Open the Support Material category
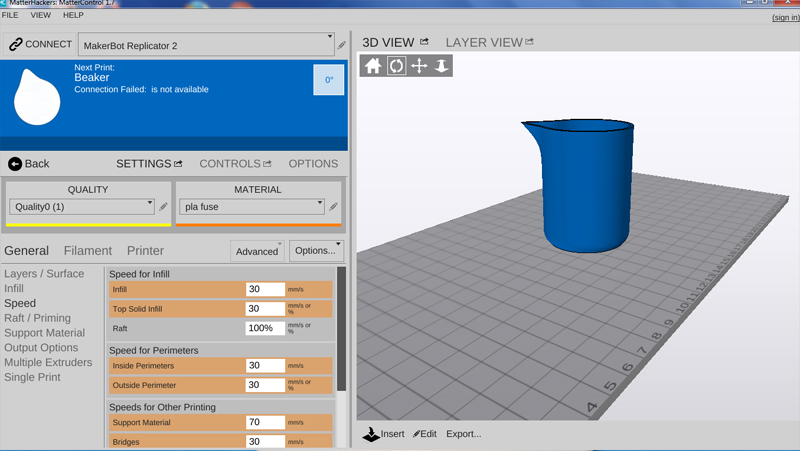Screen dimensions: 800x451 [44, 333]
